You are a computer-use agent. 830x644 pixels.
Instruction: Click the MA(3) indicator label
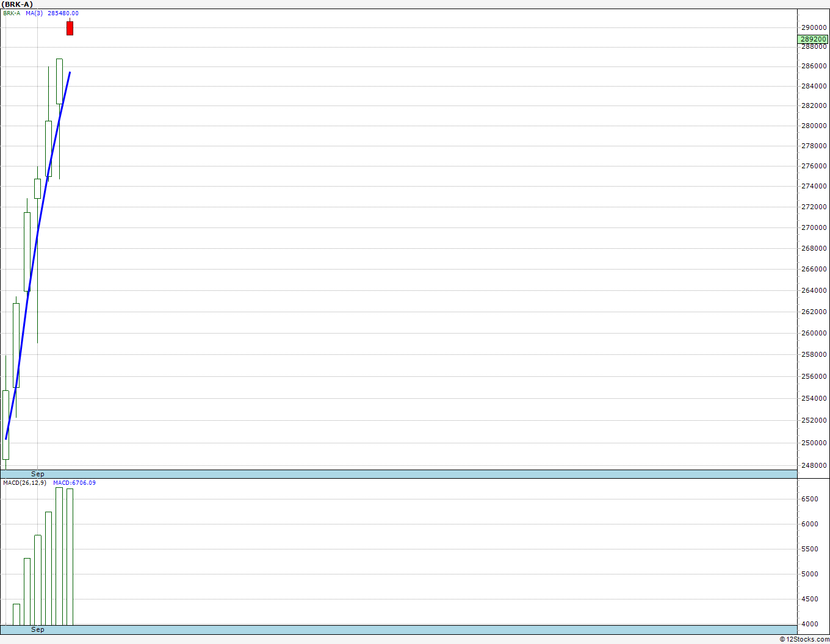[x=34, y=13]
